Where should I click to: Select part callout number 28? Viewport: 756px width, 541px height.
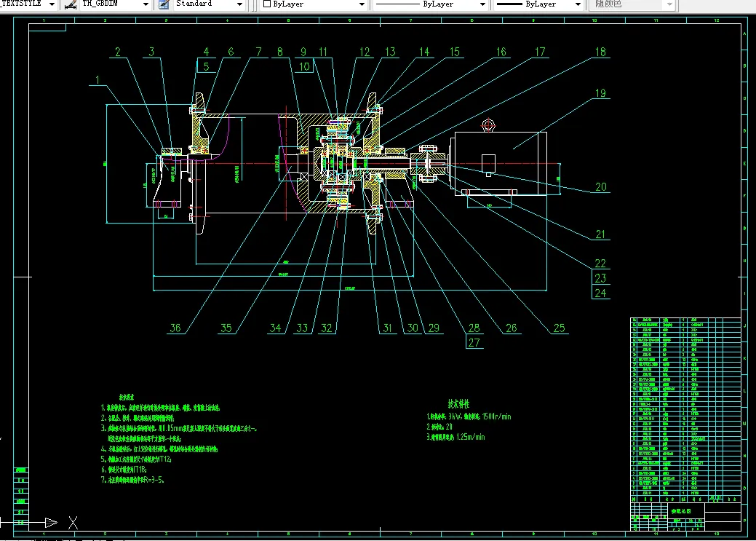coord(474,328)
